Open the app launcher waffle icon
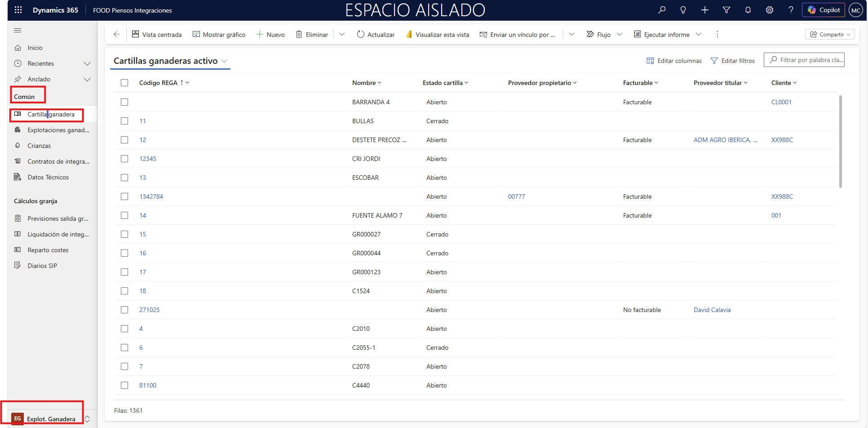Image resolution: width=868 pixels, height=428 pixels. pyautogui.click(x=18, y=10)
